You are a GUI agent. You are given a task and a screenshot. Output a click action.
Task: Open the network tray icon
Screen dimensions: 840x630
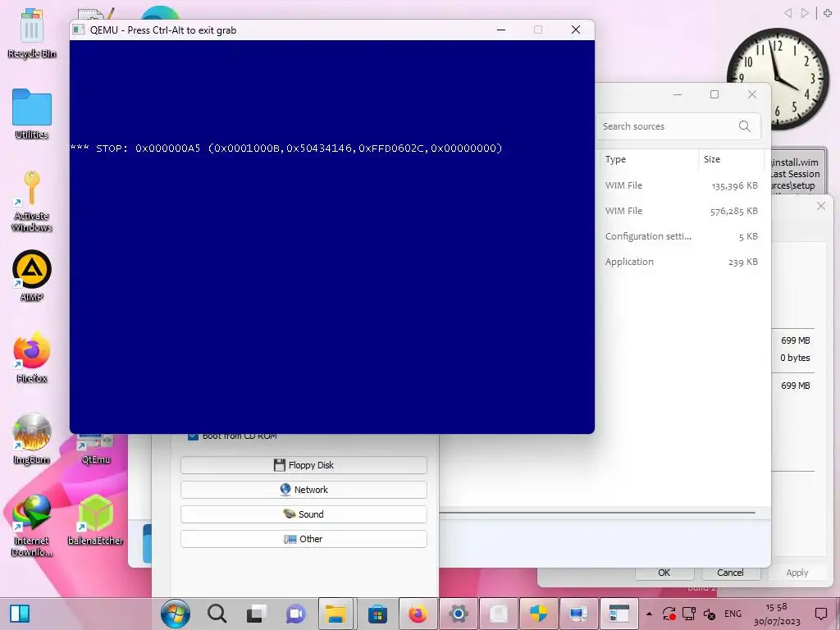click(x=689, y=614)
